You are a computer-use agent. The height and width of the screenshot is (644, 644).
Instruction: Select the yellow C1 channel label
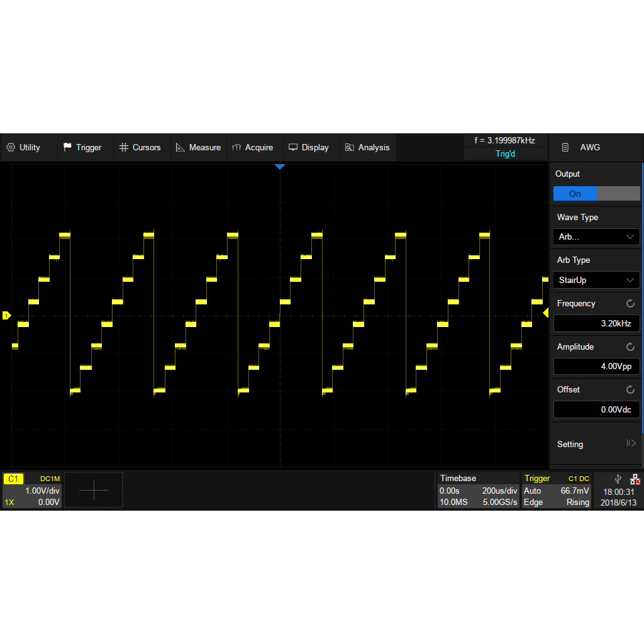point(13,479)
